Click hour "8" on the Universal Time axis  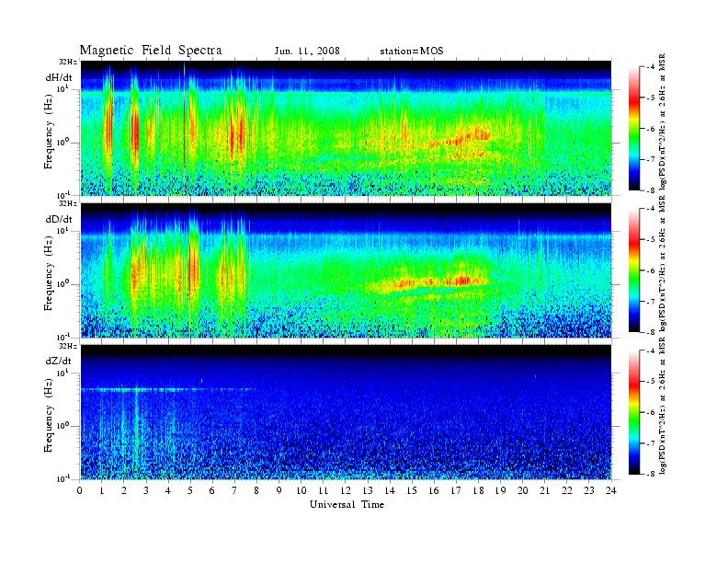click(x=256, y=490)
